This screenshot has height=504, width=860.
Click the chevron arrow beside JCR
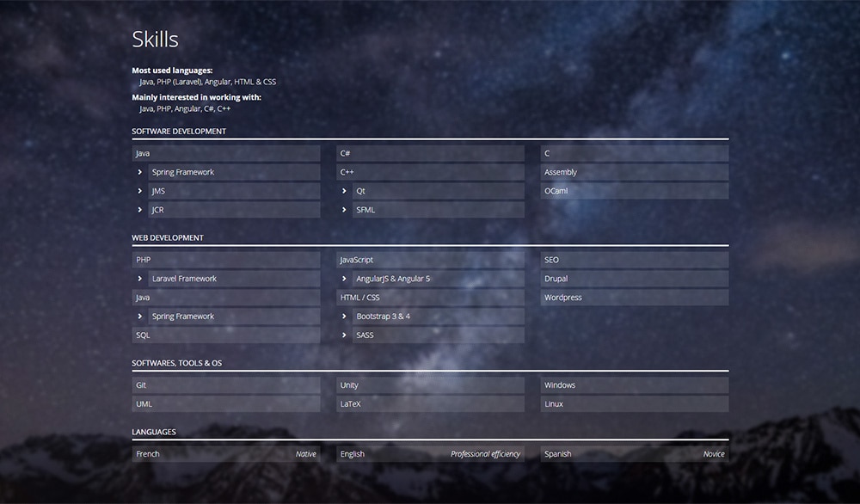pyautogui.click(x=139, y=210)
